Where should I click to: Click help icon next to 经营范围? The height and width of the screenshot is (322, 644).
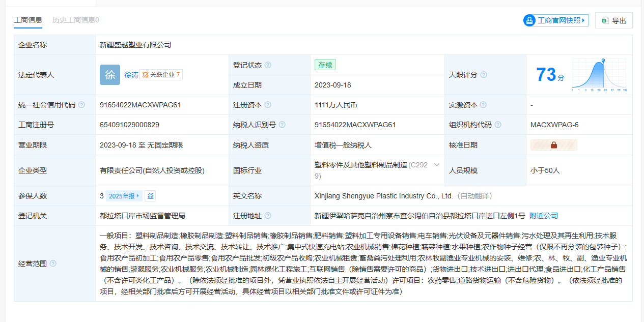click(x=53, y=264)
